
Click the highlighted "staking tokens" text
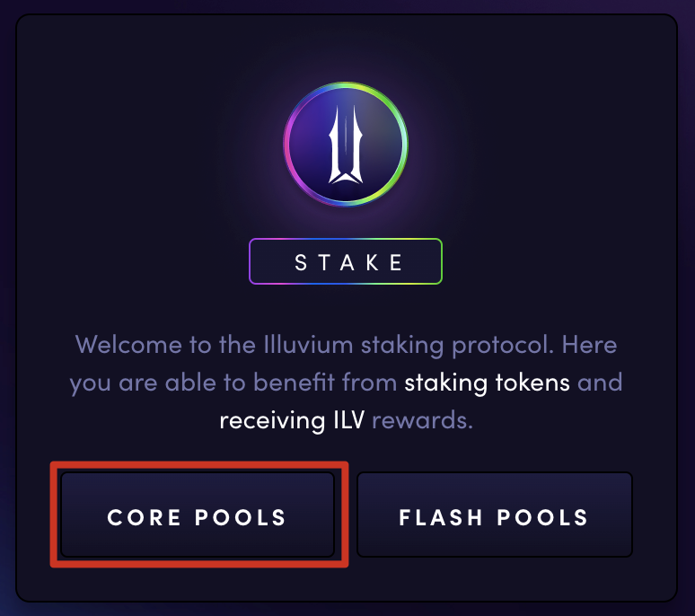487,383
